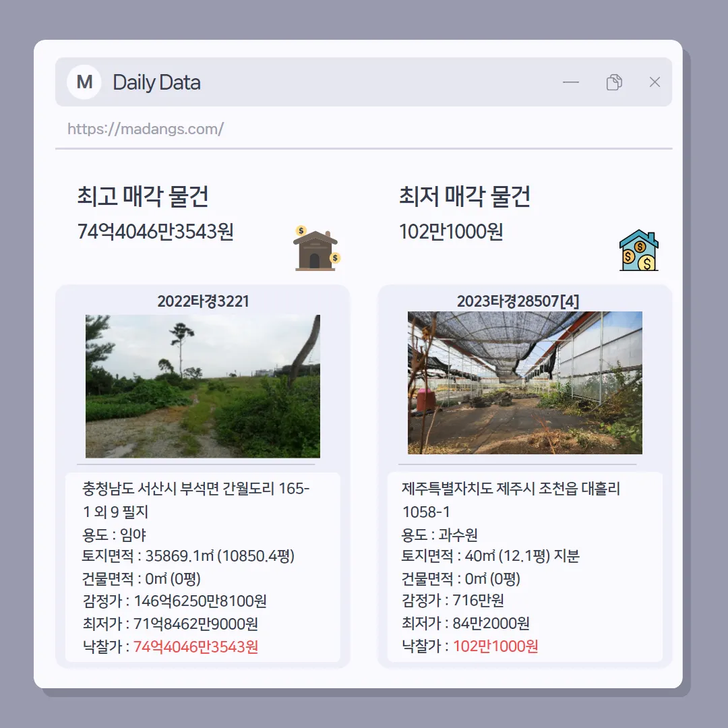Click the teal house with dollar coins icon
Viewport: 728px width, 728px height.
[x=639, y=250]
